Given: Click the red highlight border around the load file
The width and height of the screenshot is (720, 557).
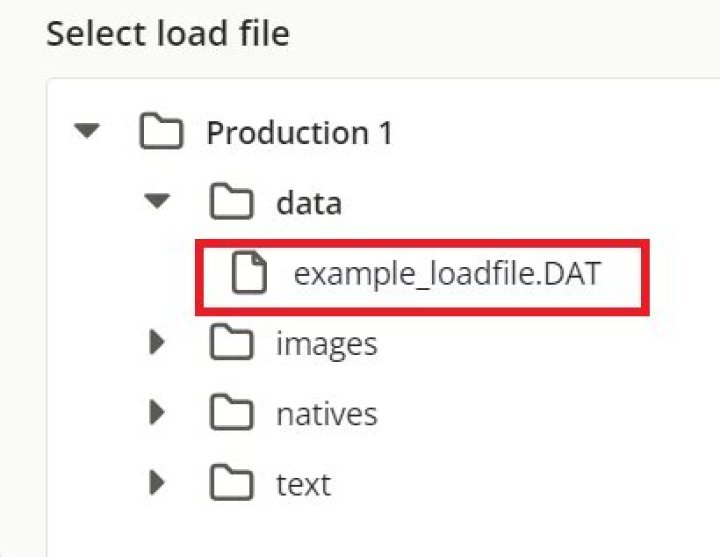Looking at the screenshot, I should (420, 241).
